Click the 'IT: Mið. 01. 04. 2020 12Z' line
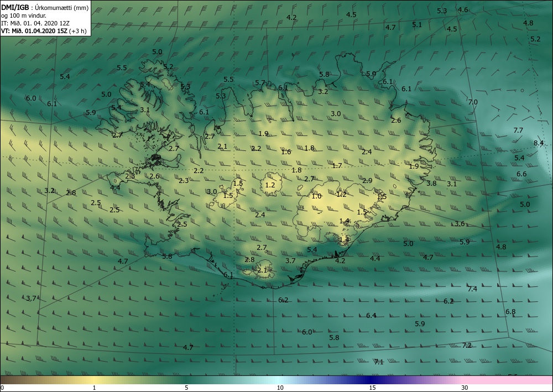This screenshot has width=553, height=392. point(35,23)
